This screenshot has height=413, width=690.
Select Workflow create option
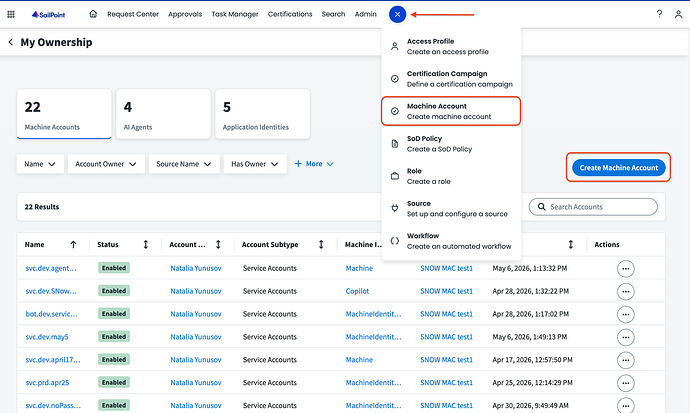click(451, 241)
